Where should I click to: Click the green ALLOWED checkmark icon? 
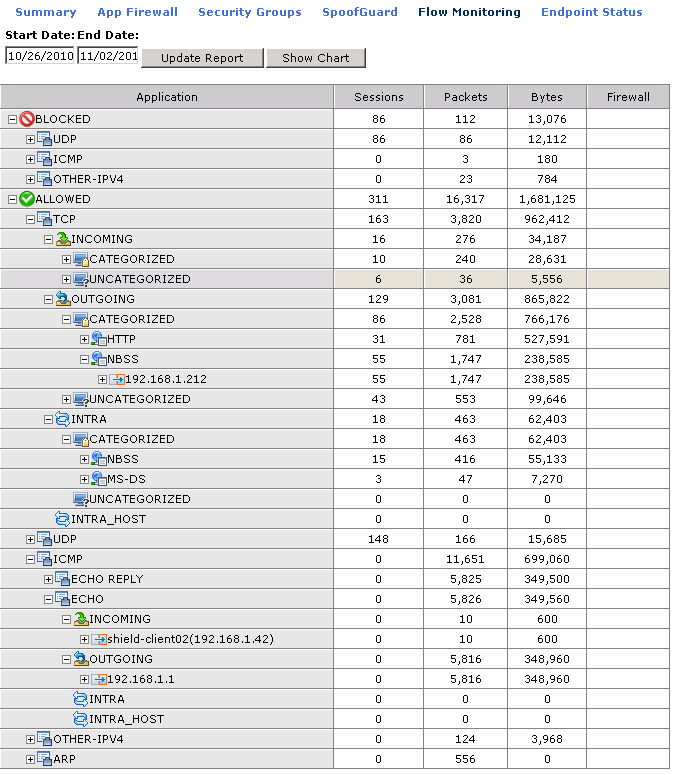pos(27,199)
